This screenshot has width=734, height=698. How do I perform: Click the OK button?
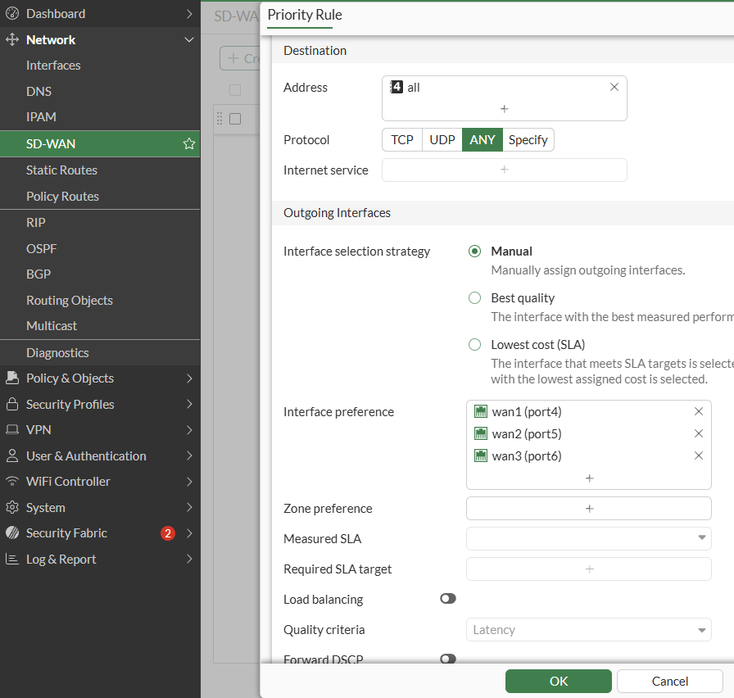(558, 681)
